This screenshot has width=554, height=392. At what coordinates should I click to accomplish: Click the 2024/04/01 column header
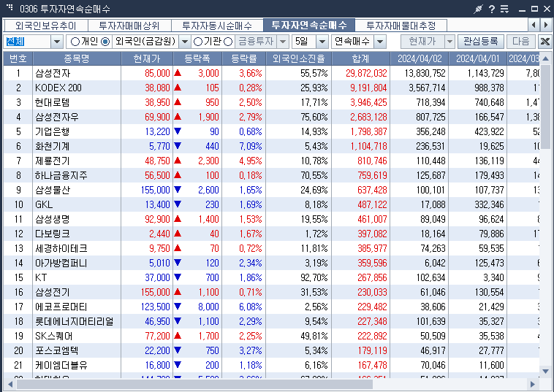478,58
